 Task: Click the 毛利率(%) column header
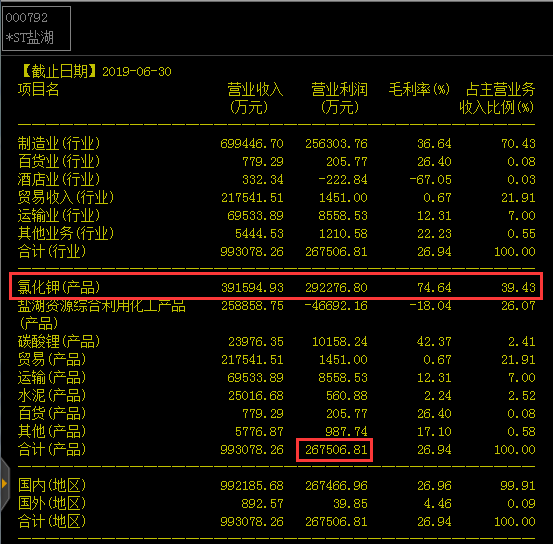pos(419,89)
